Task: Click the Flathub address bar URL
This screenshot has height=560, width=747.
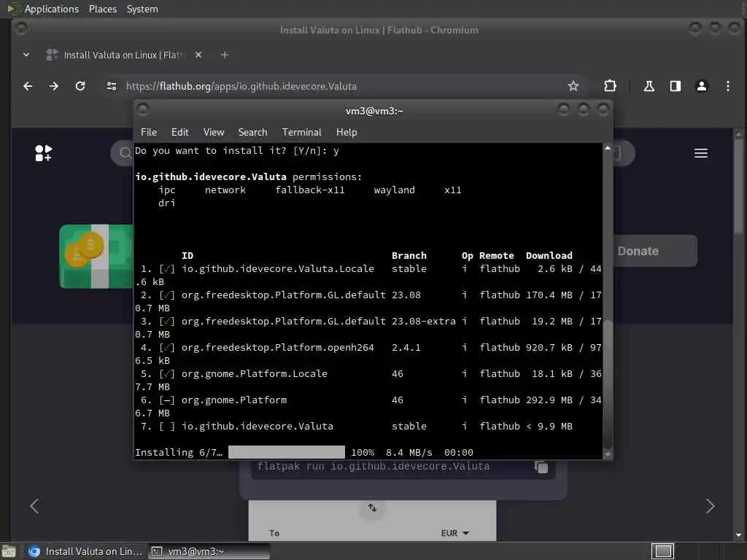Action: 241,86
